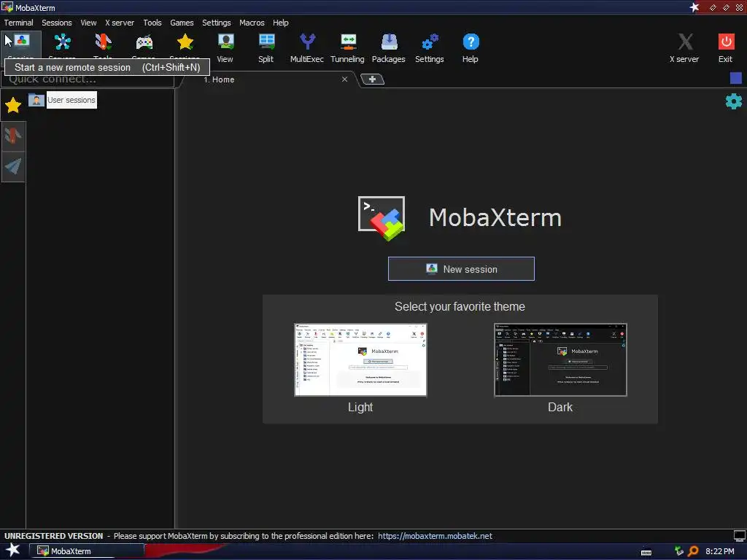Image resolution: width=747 pixels, height=560 pixels.
Task: Choose the Light theme thumbnail
Action: point(360,359)
